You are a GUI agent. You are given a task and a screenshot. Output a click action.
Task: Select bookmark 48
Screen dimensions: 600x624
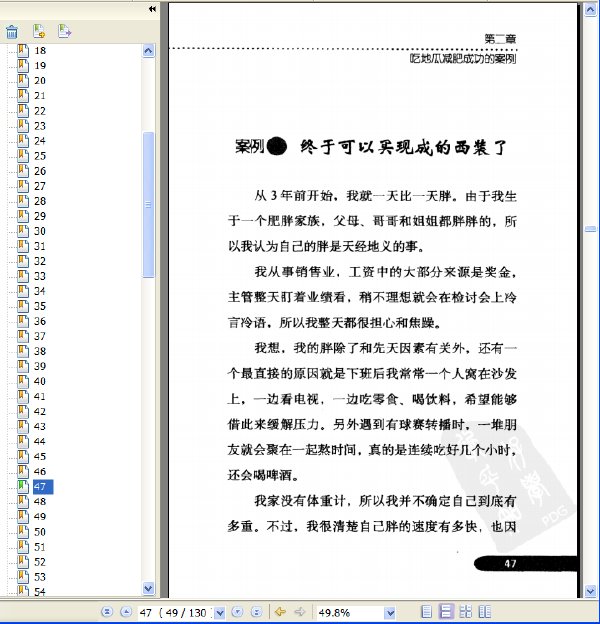40,501
